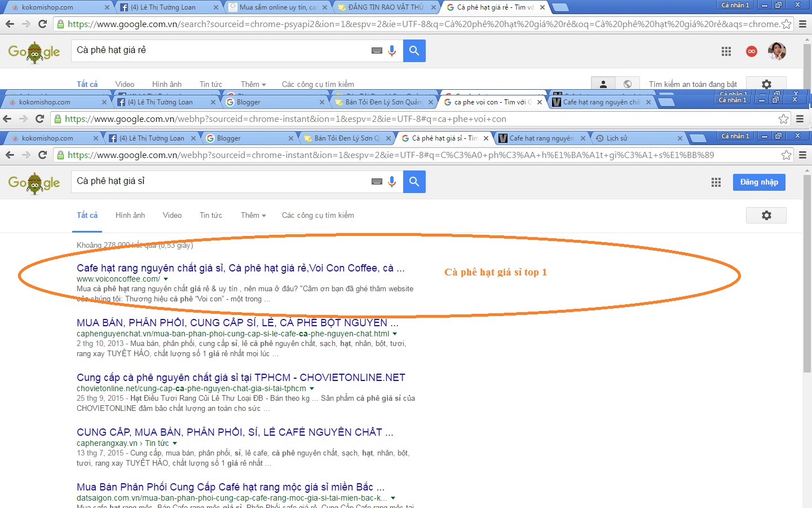812x508 pixels.
Task: Expand the 'Thêm' dropdown under the 'Cà phê hạt giá sỉ' search
Action: [253, 215]
